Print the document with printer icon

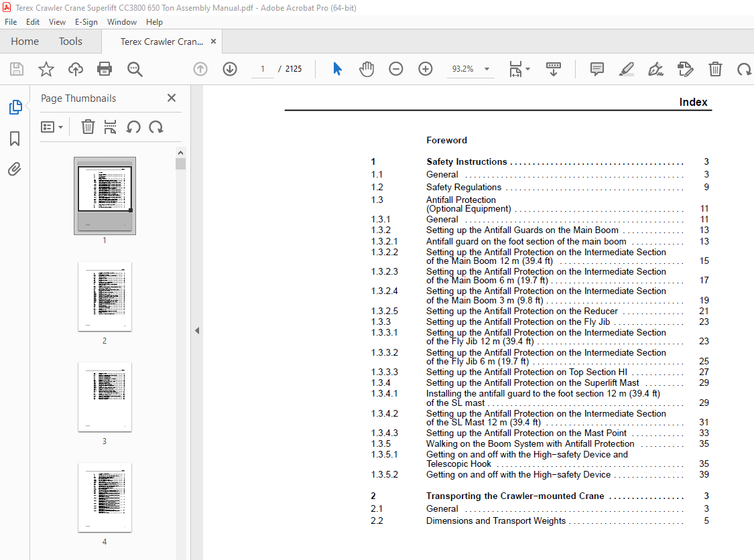(105, 69)
